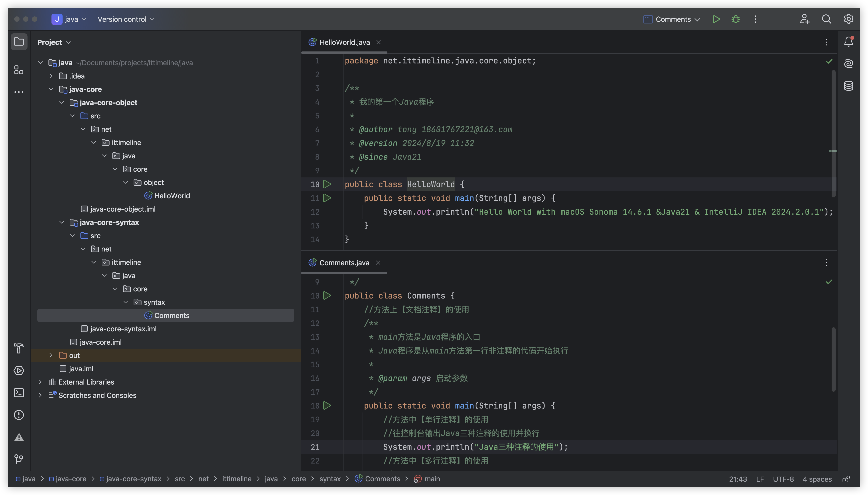This screenshot has width=868, height=495.
Task: Open the Git tool window icon
Action: [x=19, y=459]
